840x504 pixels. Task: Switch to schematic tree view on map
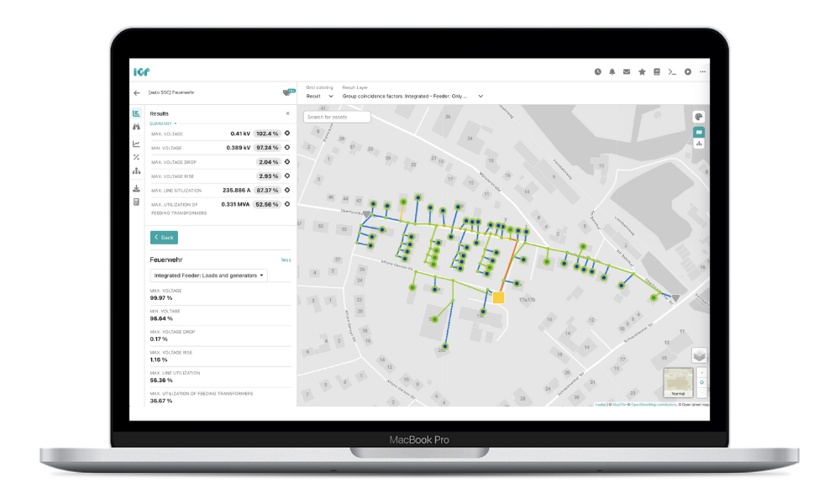(x=699, y=144)
